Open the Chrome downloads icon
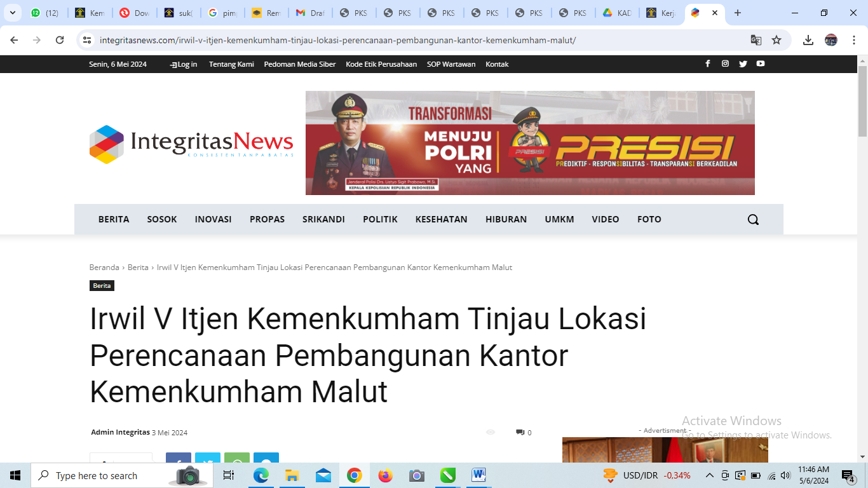This screenshot has width=868, height=488. click(x=808, y=40)
